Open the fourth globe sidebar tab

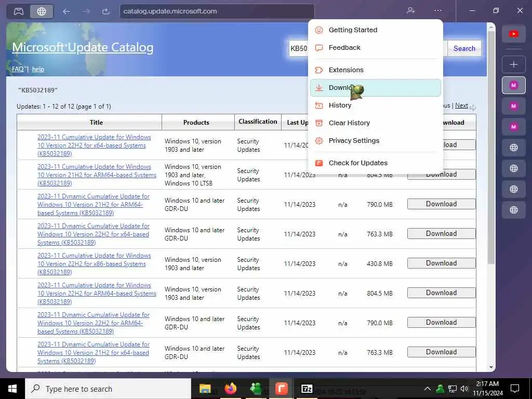pyautogui.click(x=514, y=210)
